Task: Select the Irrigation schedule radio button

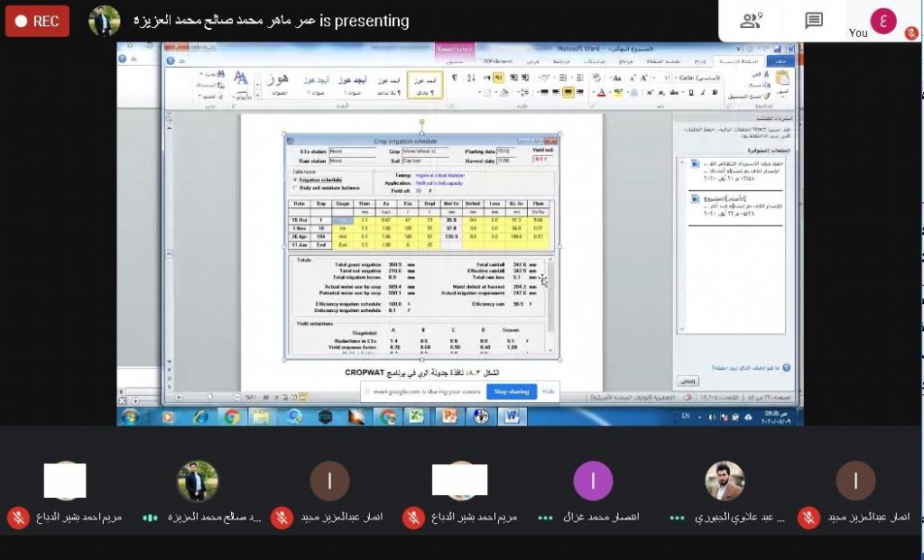Action: 295,179
